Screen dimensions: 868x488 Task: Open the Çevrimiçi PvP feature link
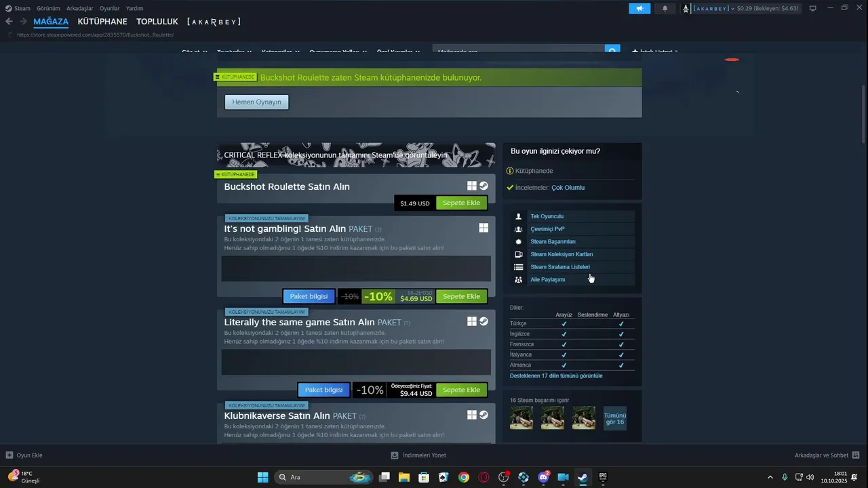tap(547, 229)
